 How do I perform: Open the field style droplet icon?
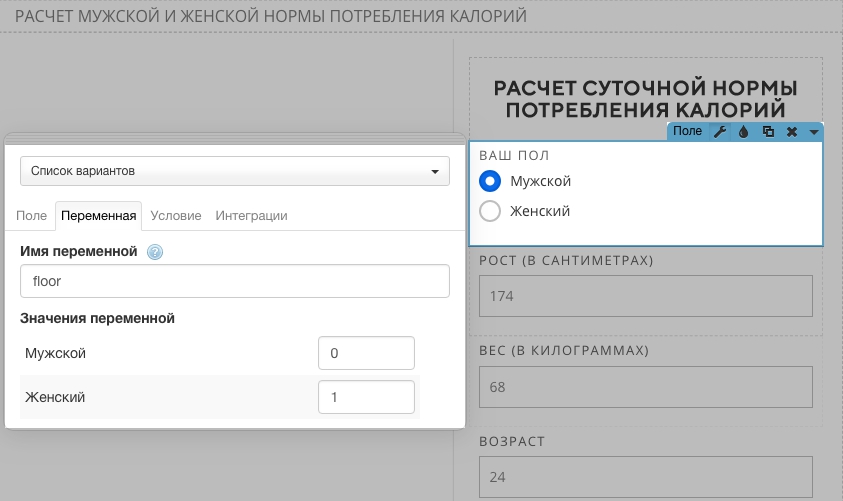(744, 132)
